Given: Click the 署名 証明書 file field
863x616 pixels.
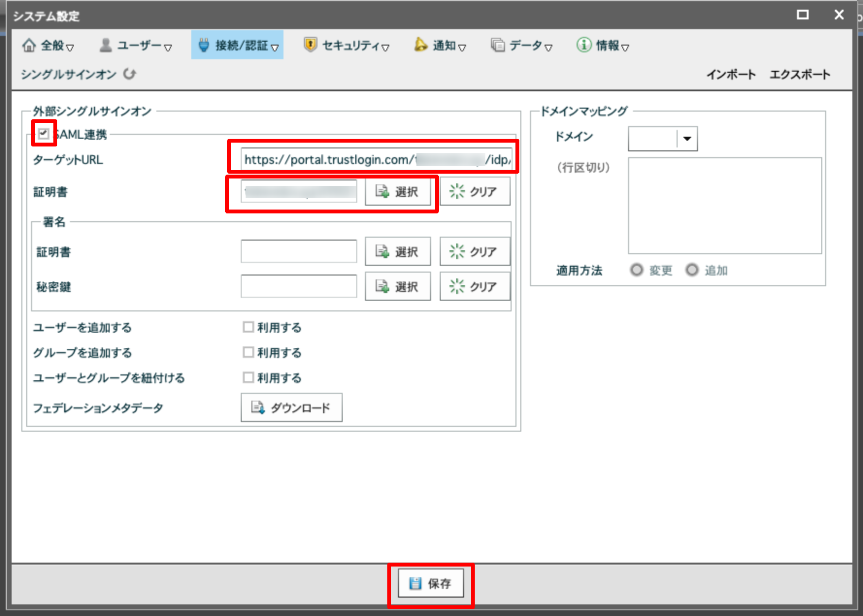Looking at the screenshot, I should [x=299, y=252].
